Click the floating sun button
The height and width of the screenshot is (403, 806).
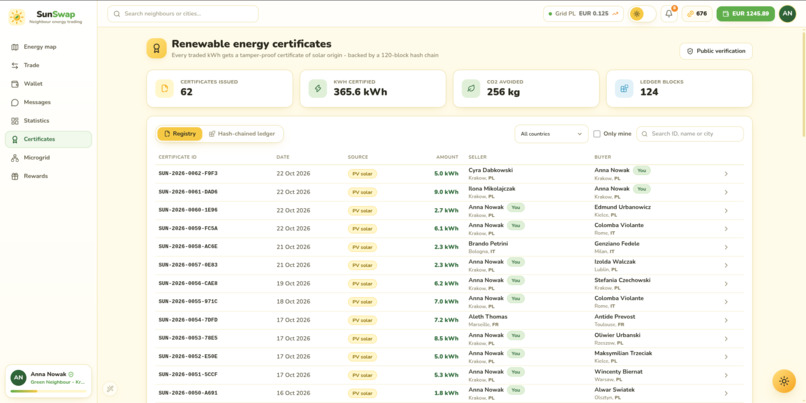pos(784,381)
